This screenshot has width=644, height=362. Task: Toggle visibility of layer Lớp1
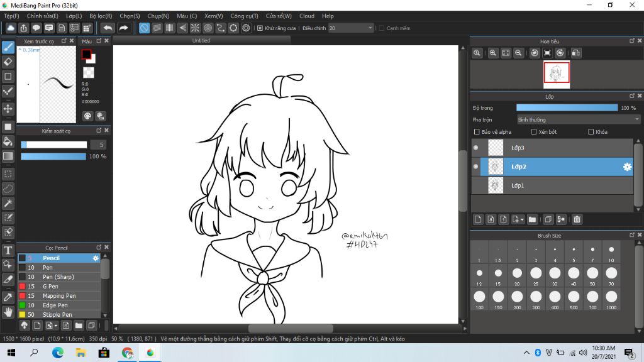pyautogui.click(x=475, y=185)
